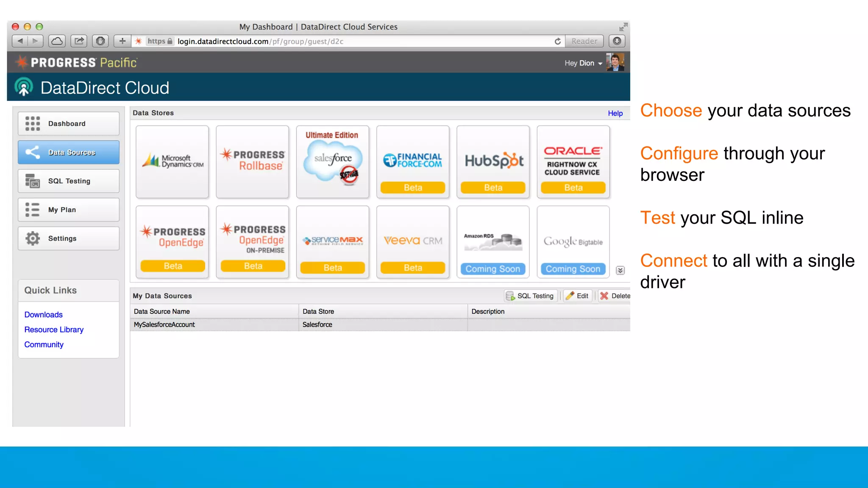Click the Google Bigtable Coming Soon tile
Viewport: 868px width, 488px height.
coord(573,242)
